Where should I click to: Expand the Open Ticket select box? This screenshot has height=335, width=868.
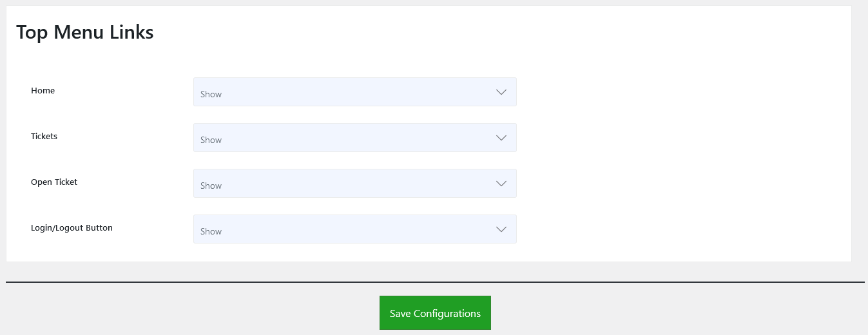tap(354, 184)
